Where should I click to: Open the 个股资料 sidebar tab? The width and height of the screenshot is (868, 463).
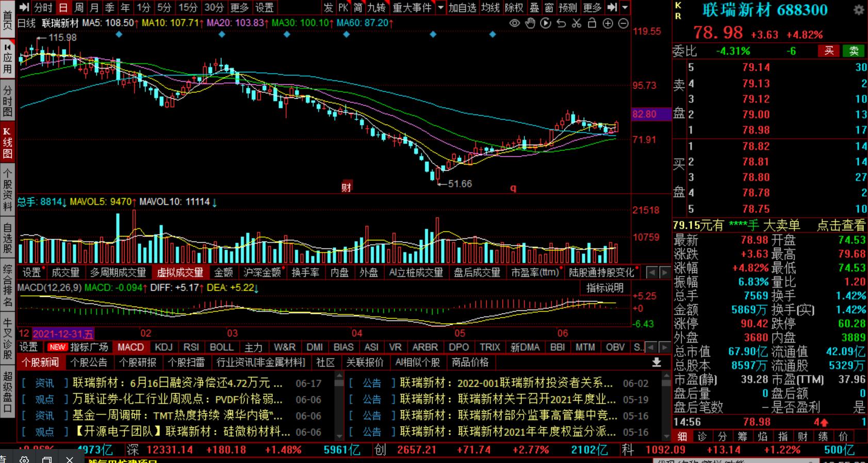point(7,190)
